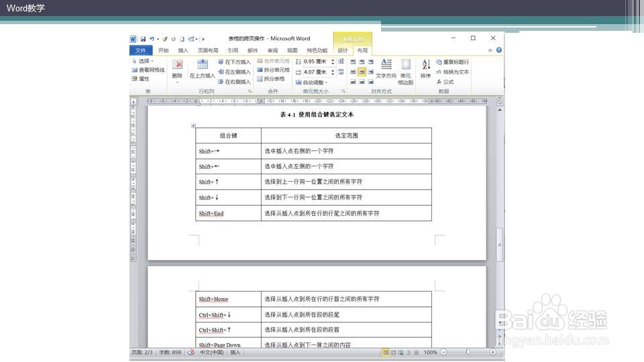This screenshot has height=362, width=644.
Task: Switch to View (视图) tab
Action: tap(292, 50)
